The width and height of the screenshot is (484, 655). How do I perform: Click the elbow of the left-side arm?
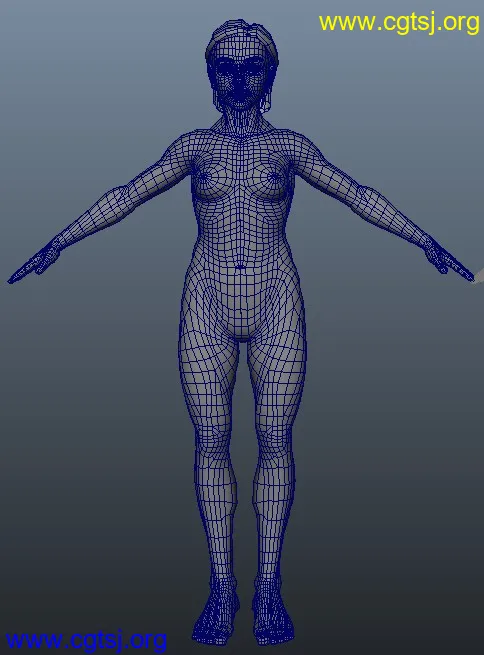[119, 196]
